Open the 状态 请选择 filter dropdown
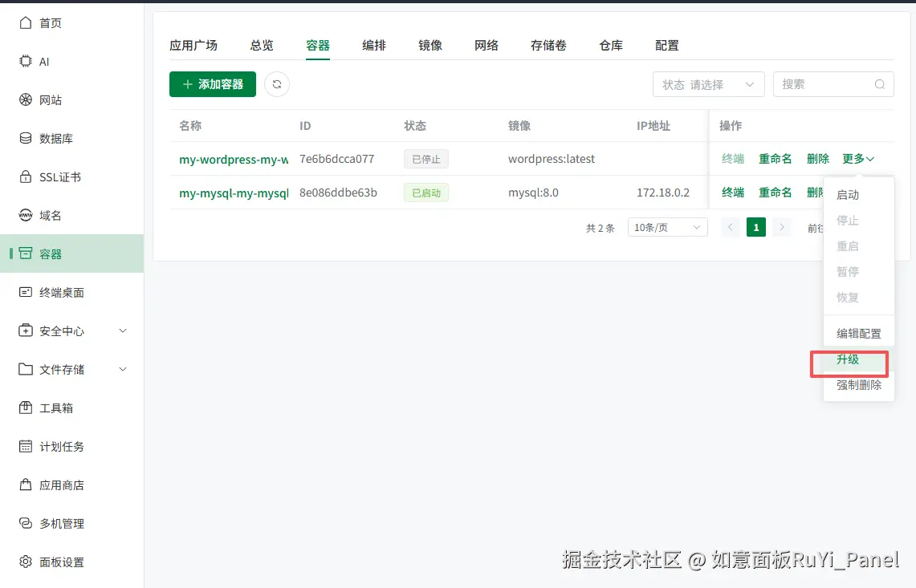 (x=709, y=85)
